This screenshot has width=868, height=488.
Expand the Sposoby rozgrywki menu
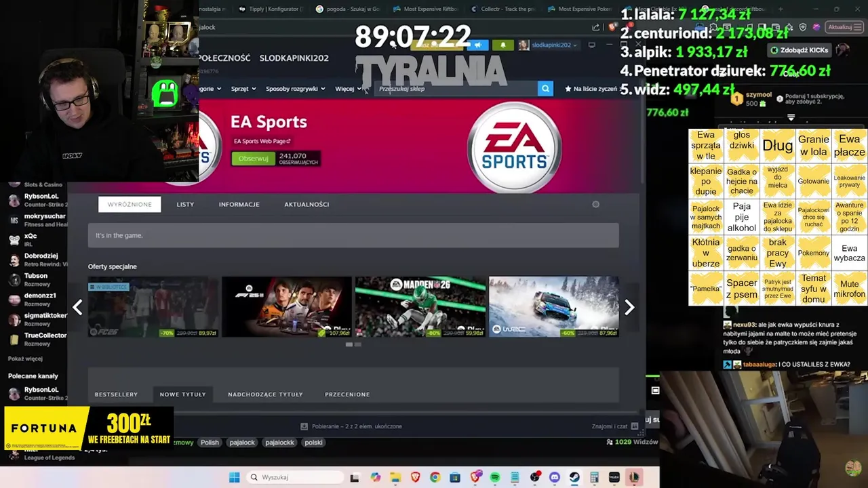coord(295,89)
